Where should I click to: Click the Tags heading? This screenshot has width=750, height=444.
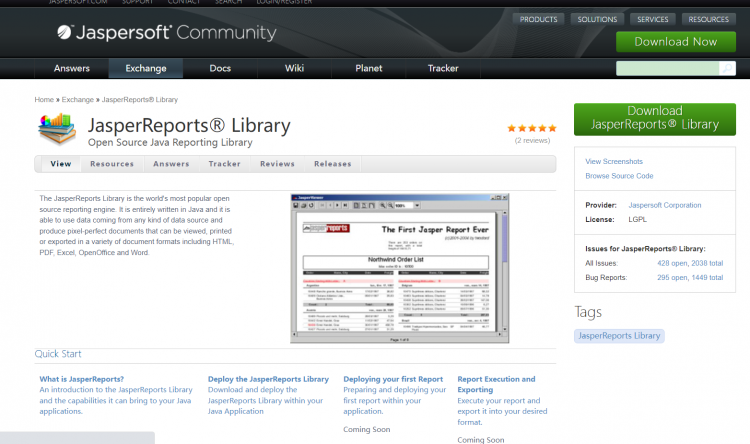point(588,312)
